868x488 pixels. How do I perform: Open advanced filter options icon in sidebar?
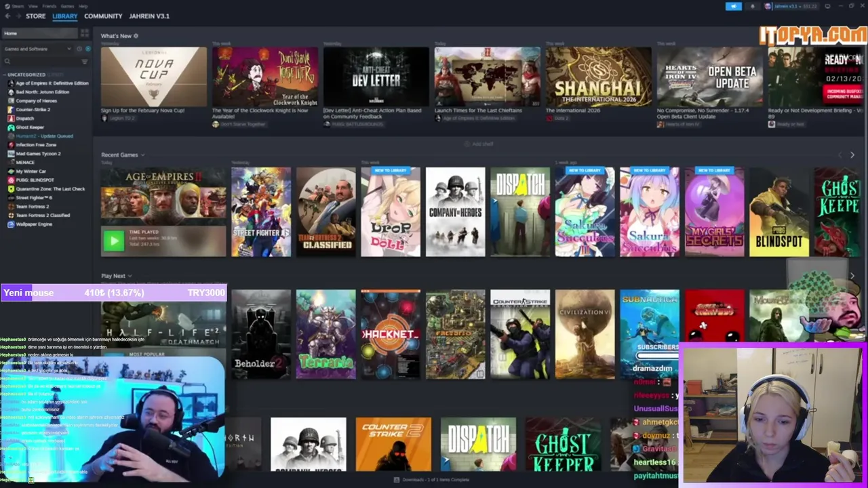coord(85,62)
